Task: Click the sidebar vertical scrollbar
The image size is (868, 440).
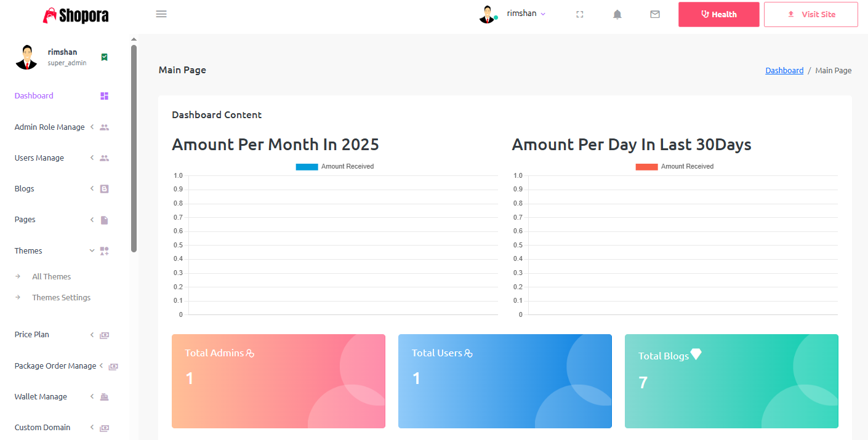Action: pyautogui.click(x=134, y=148)
